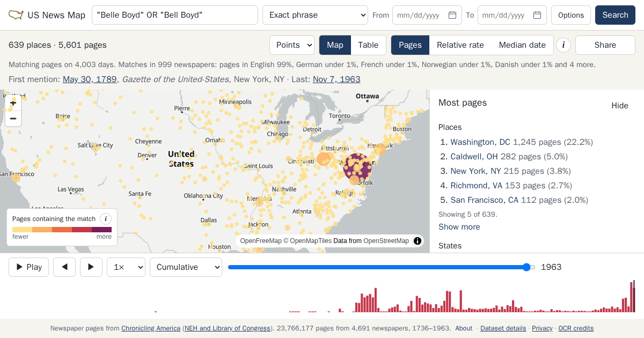Click the Share button
The height and width of the screenshot is (338, 644).
tap(605, 45)
